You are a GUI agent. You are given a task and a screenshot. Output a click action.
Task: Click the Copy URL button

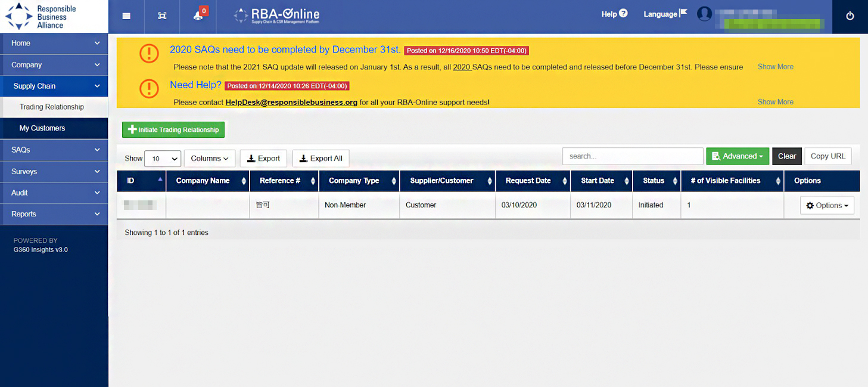point(828,156)
